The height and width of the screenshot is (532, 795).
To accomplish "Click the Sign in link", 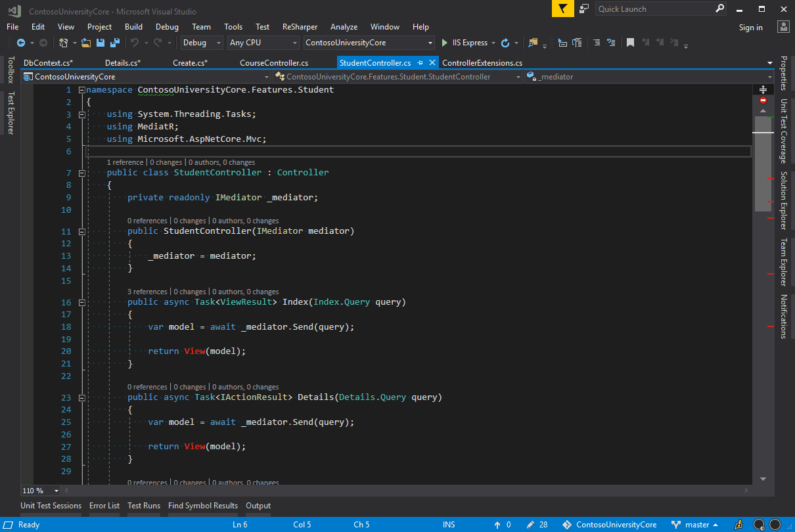I will pos(750,28).
